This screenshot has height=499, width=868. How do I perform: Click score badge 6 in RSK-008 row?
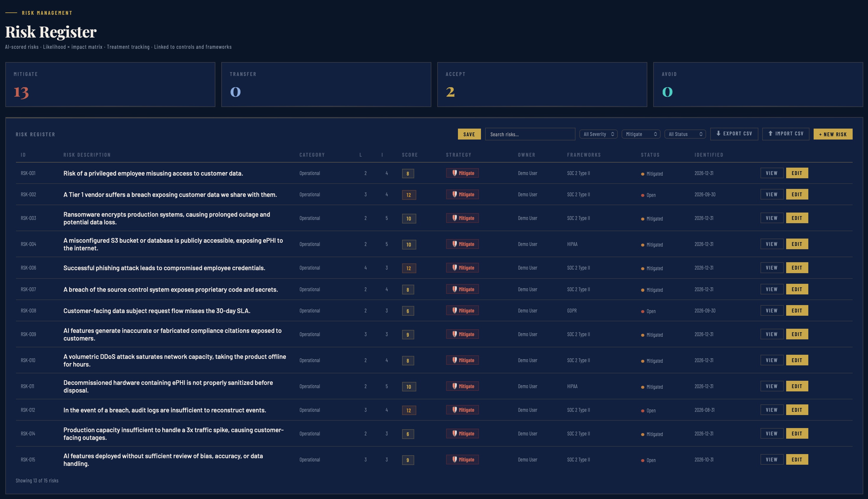coord(408,311)
